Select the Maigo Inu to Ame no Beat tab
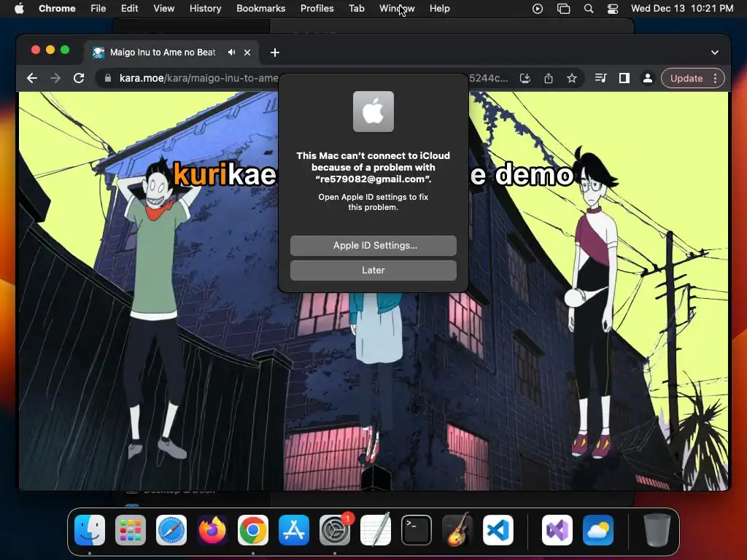The height and width of the screenshot is (560, 747). pyautogui.click(x=163, y=52)
